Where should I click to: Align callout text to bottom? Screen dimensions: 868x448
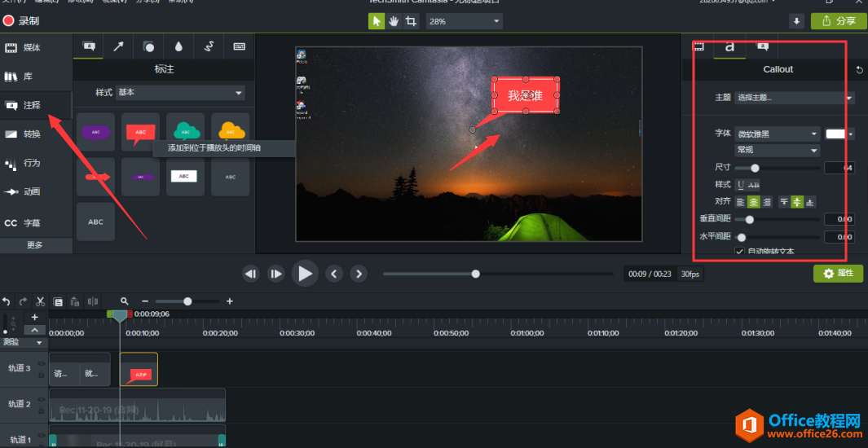point(810,203)
